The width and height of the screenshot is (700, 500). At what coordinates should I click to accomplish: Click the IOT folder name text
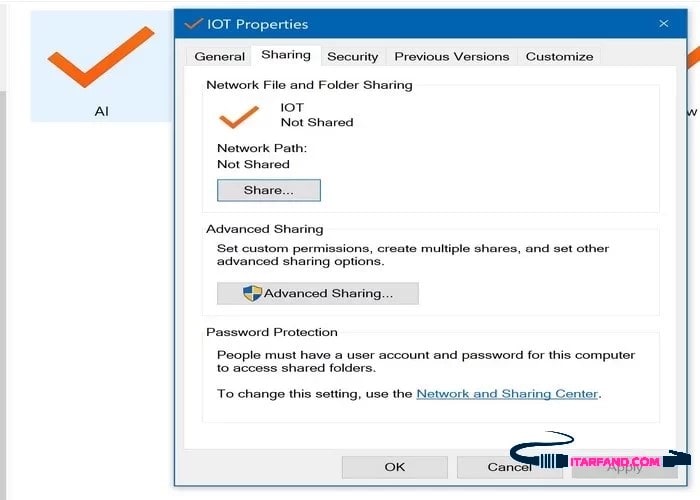pyautogui.click(x=292, y=107)
